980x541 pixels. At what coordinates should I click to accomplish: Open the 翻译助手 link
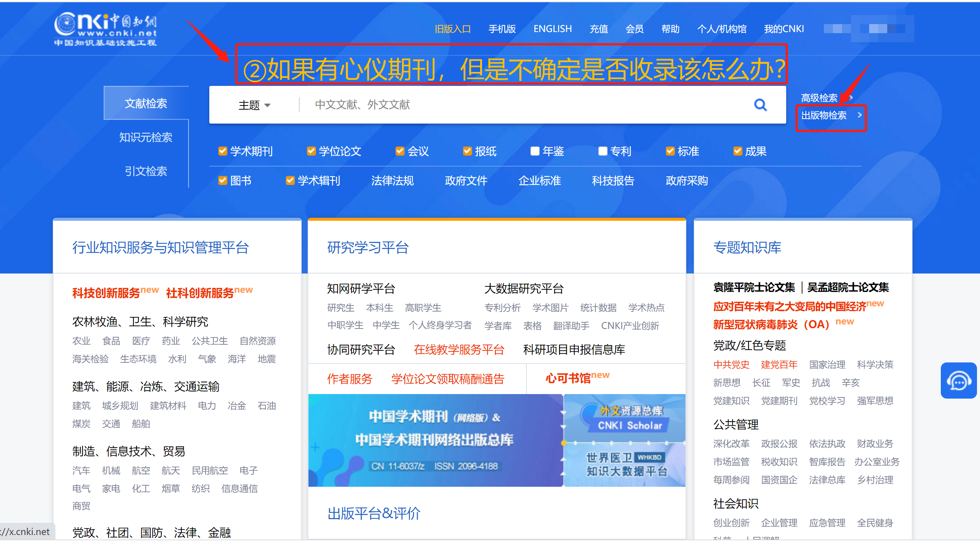tap(571, 326)
